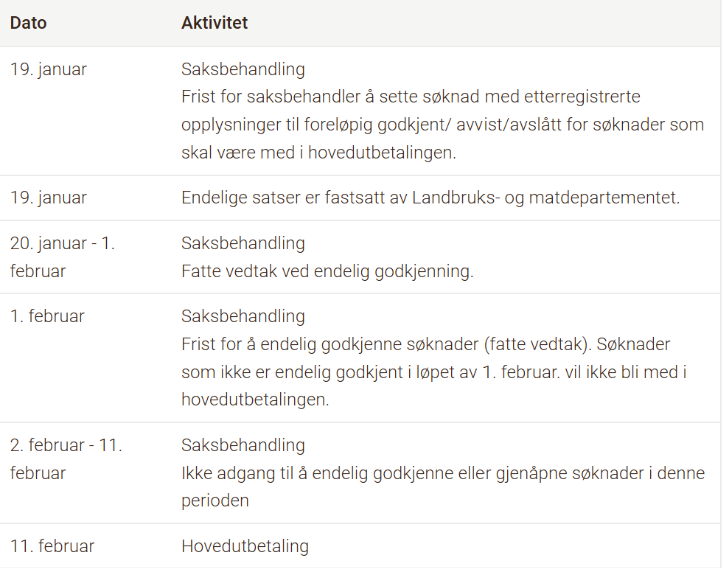Click the Saksbehandling label above 'Frist for saksbehandler'
Screen dimensions: 723x568
pos(243,70)
